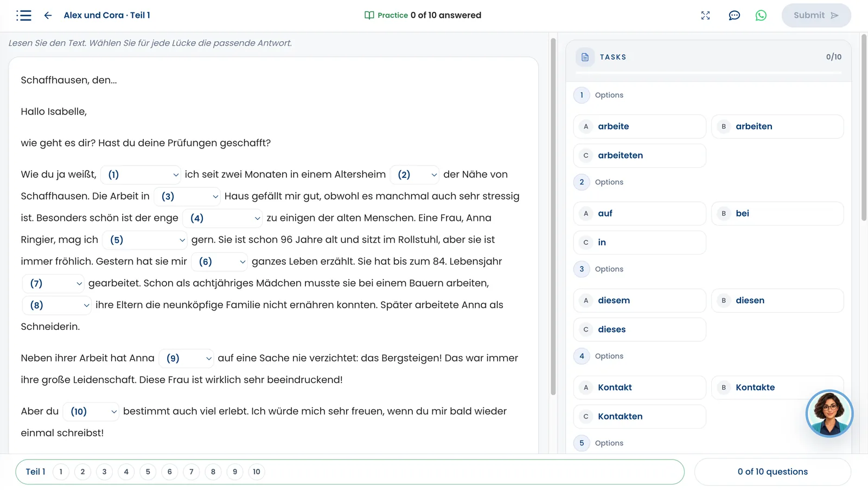This screenshot has height=490, width=868.
Task: Go to question 8 in bottom navigation
Action: click(213, 472)
